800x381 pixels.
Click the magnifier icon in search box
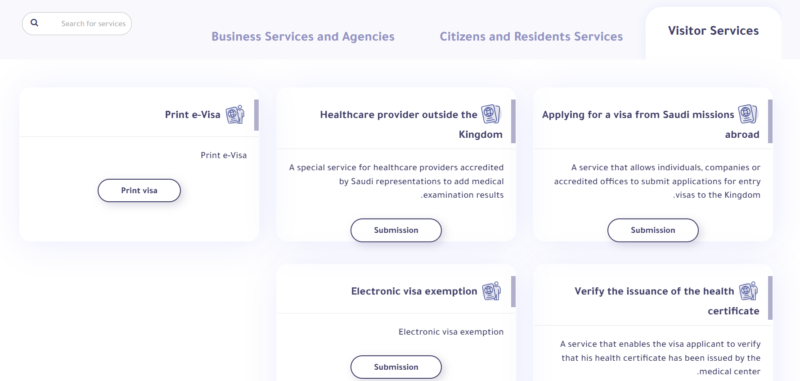(x=34, y=23)
